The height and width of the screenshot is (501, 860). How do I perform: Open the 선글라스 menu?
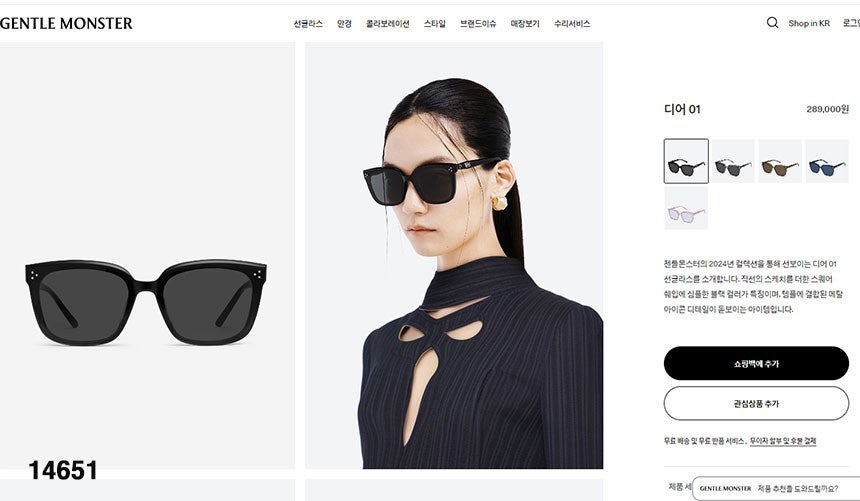(x=308, y=24)
